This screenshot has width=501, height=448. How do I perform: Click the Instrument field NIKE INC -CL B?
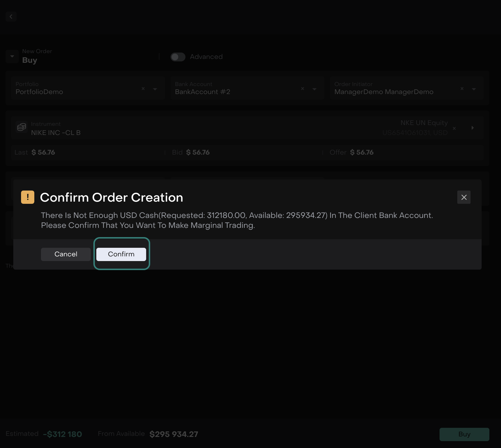(56, 133)
